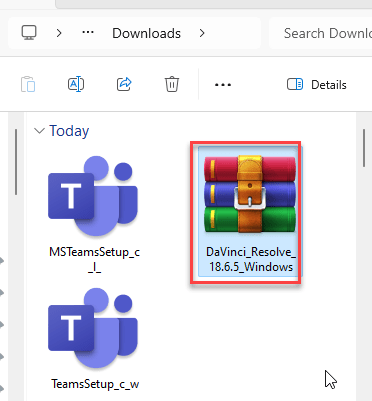Select Downloads in the address breadcrumb
The height and width of the screenshot is (401, 372).
[147, 33]
